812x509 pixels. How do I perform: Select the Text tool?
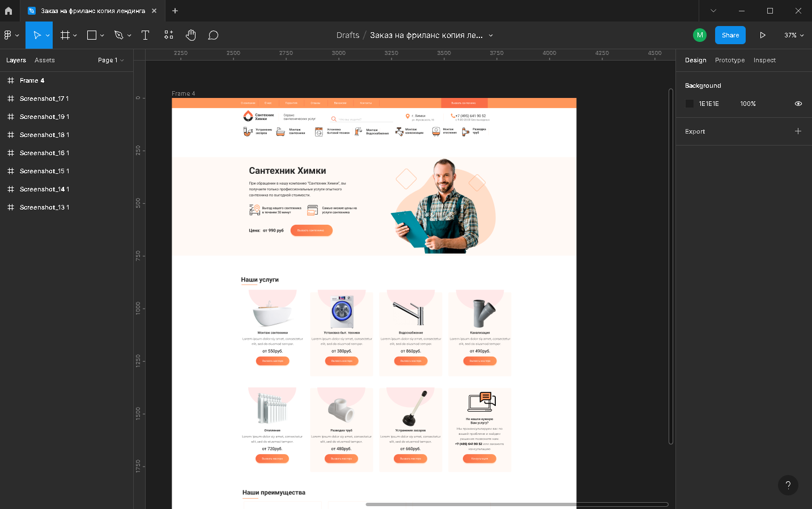pyautogui.click(x=145, y=35)
